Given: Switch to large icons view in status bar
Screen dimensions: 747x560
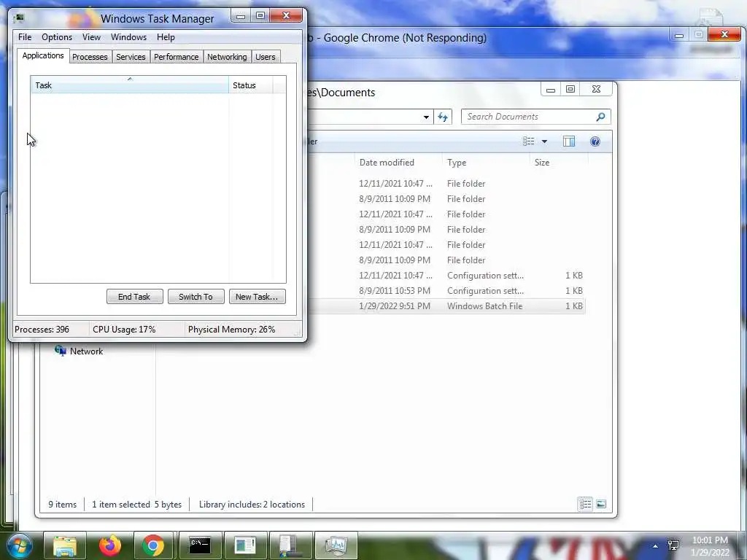Looking at the screenshot, I should tap(601, 504).
